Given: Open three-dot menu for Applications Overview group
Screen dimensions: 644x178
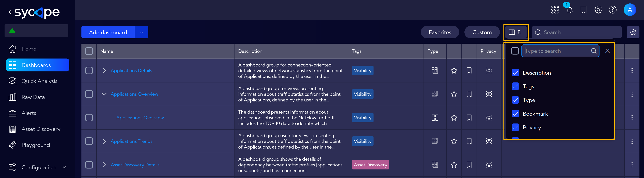Looking at the screenshot, I should 632,94.
